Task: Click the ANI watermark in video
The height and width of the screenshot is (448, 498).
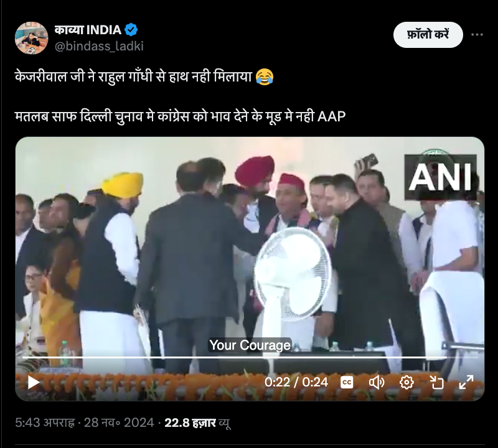Action: [x=440, y=177]
